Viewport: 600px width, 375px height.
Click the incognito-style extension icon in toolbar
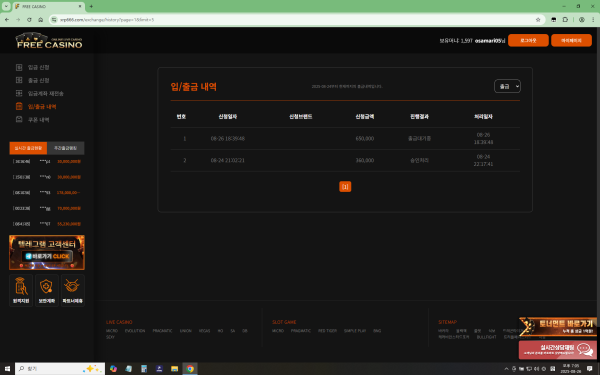click(x=553, y=20)
